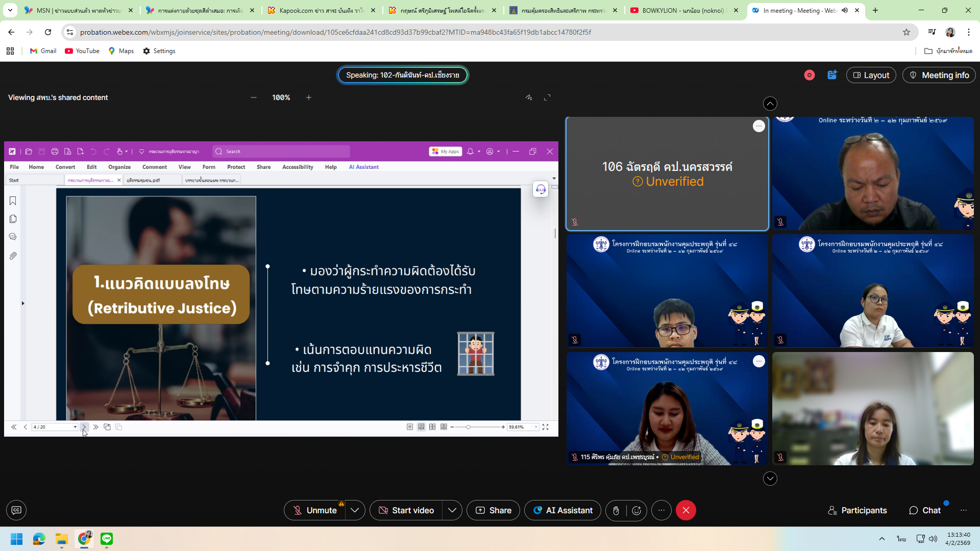Toggle Unmute microphone
The width and height of the screenshot is (980, 551).
pyautogui.click(x=315, y=510)
